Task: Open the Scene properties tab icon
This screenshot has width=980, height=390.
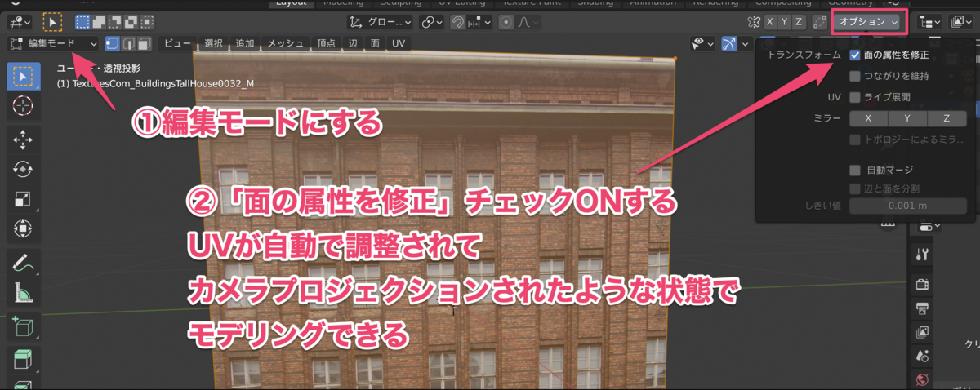Action: click(924, 356)
